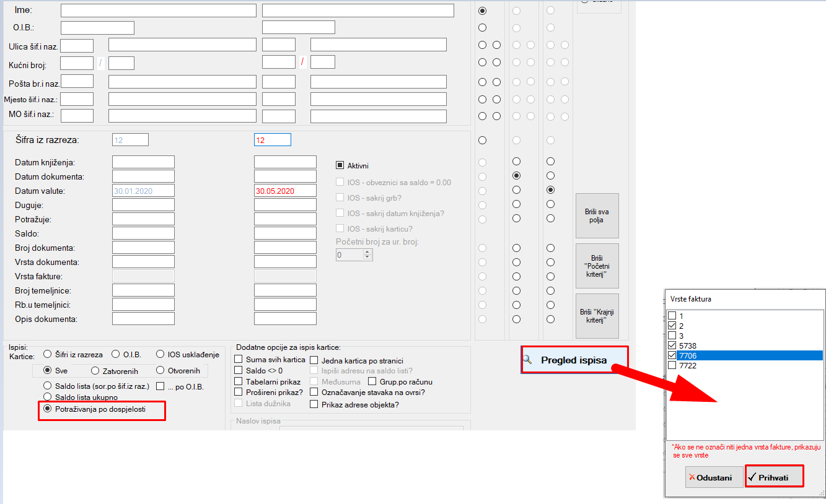Click the Datum valute end date field
The height and width of the screenshot is (504, 826).
pyautogui.click(x=285, y=191)
